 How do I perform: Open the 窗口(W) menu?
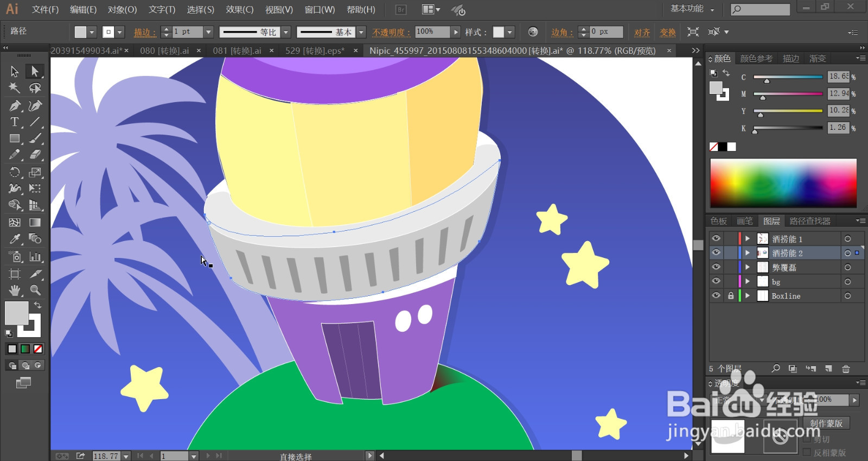[320, 10]
